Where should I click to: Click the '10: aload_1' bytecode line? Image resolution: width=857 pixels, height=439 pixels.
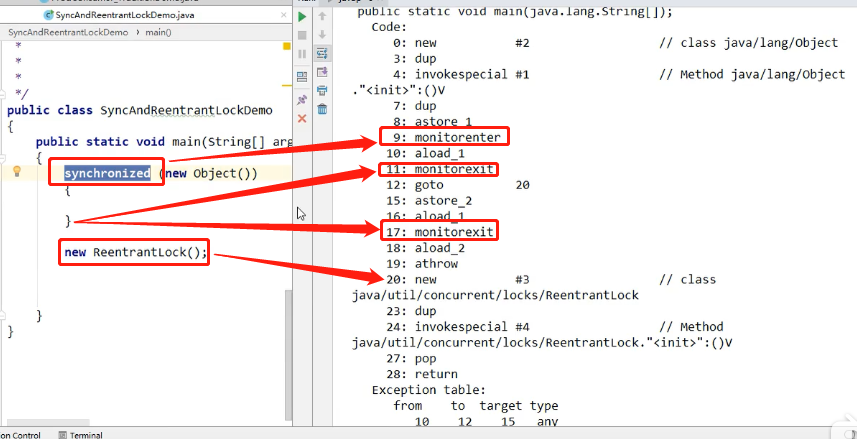point(425,154)
